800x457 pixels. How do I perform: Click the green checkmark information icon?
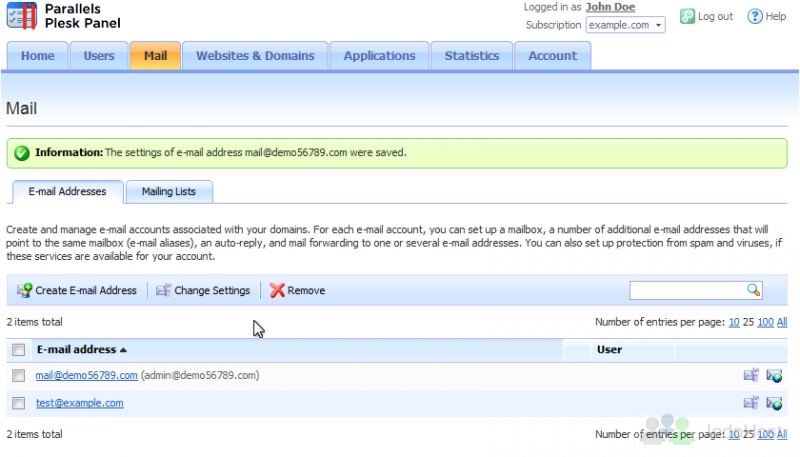pyautogui.click(x=21, y=153)
